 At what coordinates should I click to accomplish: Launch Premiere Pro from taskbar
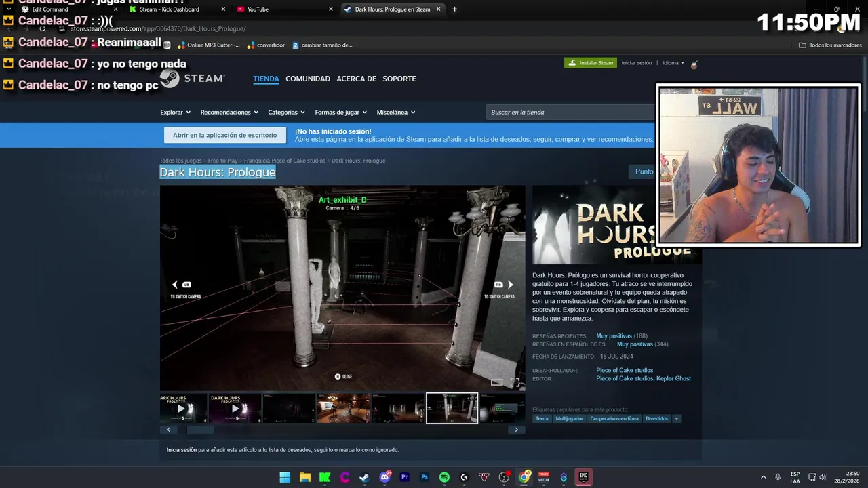coord(405,477)
